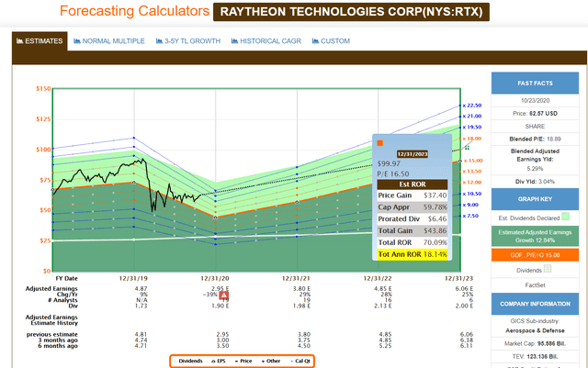Click the 10/23/2020 date in Fast Facts
The height and width of the screenshot is (368, 588).
(x=535, y=100)
